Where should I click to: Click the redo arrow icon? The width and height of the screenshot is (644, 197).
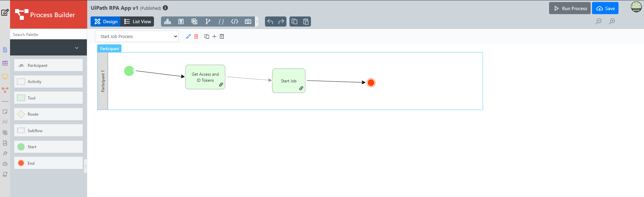click(x=281, y=22)
